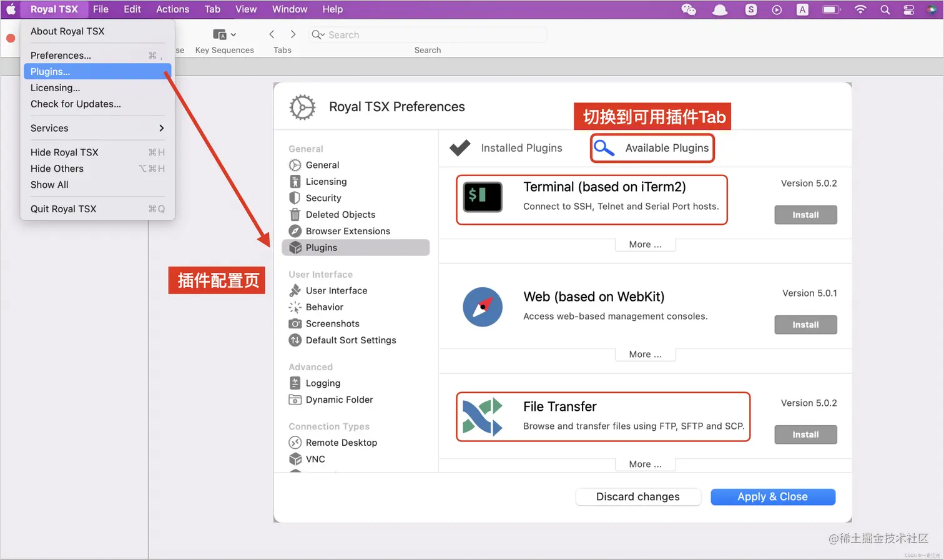Select Browser Extensions settings
This screenshot has height=560, width=944.
[347, 231]
